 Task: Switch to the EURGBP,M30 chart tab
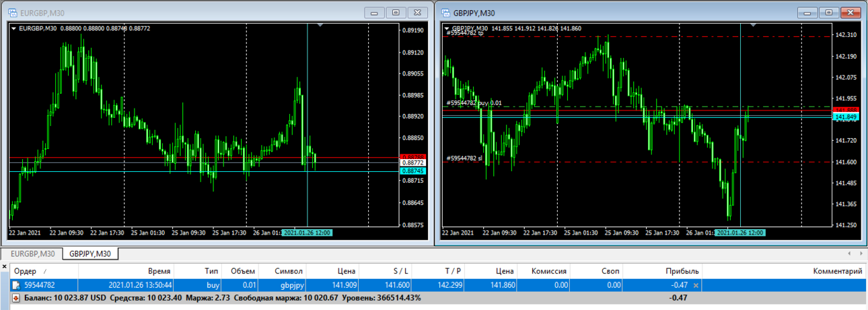coord(33,253)
